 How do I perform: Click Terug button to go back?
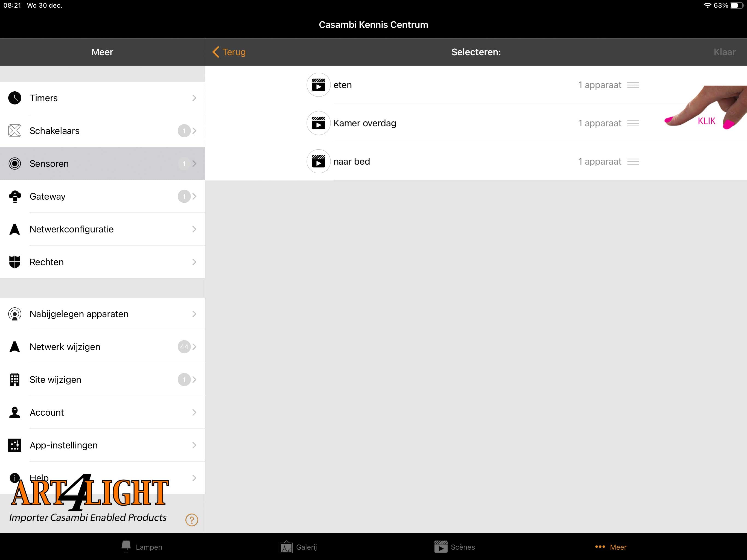[x=229, y=52]
